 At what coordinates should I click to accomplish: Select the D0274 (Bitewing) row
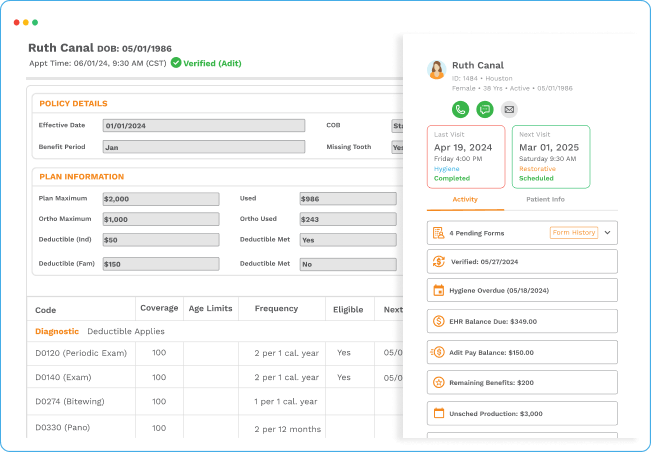[x=215, y=401]
